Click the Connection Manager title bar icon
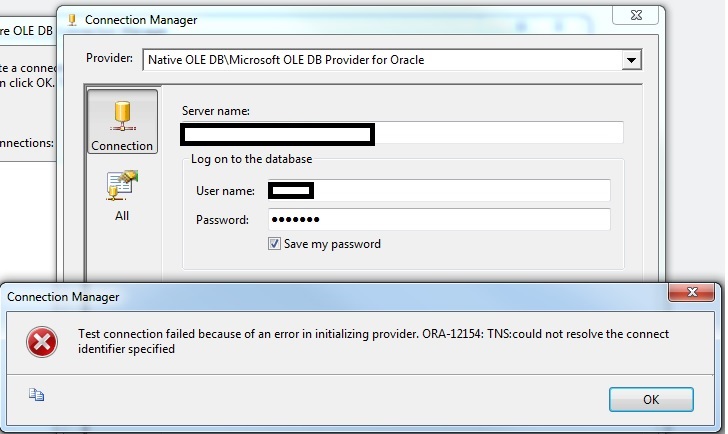This screenshot has height=434, width=728. tap(72, 20)
